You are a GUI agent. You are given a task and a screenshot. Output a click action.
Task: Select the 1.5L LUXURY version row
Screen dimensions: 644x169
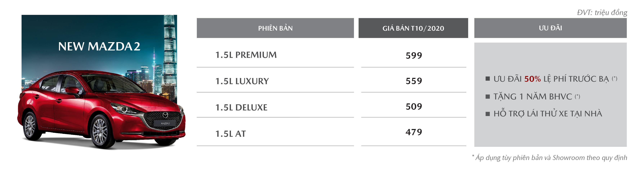(275, 81)
